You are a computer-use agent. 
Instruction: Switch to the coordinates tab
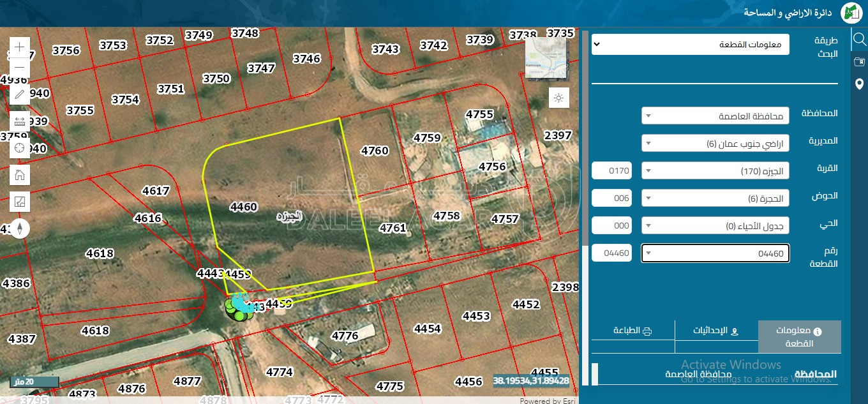[x=715, y=331]
